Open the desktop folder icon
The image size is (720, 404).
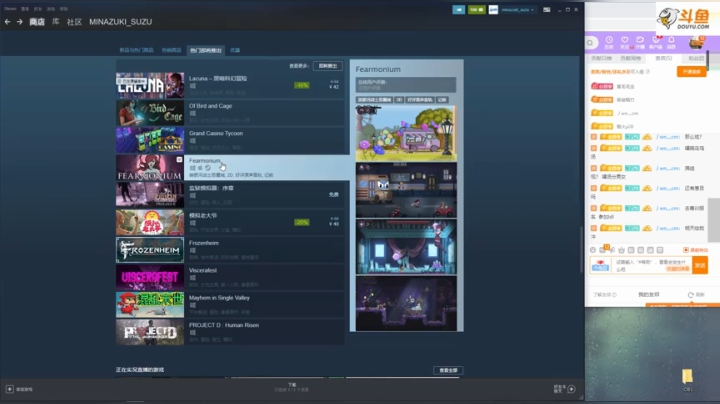click(x=687, y=376)
